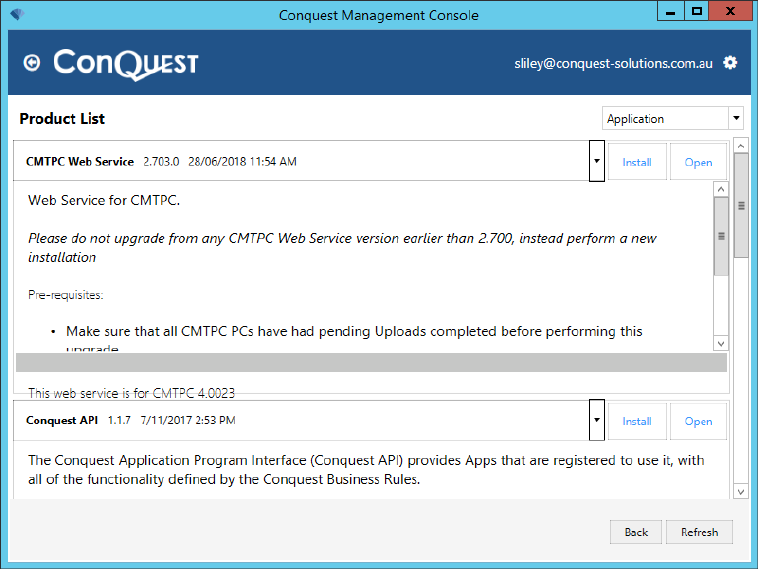Click the Conquest logo in the header
Screen dimensions: 758x569
click(126, 64)
